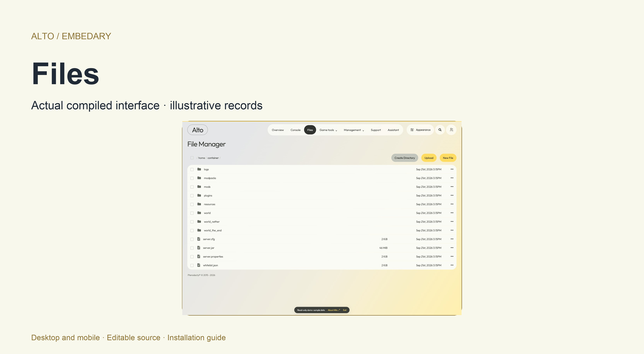Check the box for server.jar
The image size is (644, 354).
[192, 248]
